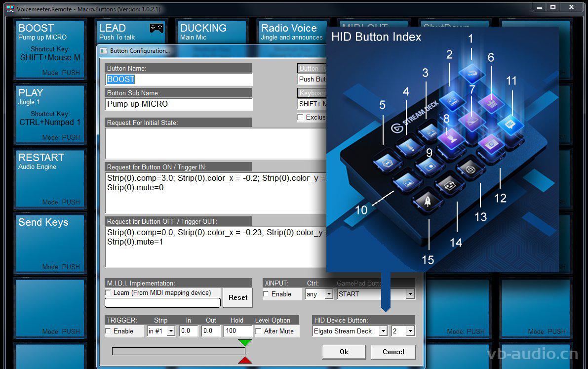Screen dimensions: 588x369
Task: Click inside the Button Sub Name field
Action: point(178,104)
